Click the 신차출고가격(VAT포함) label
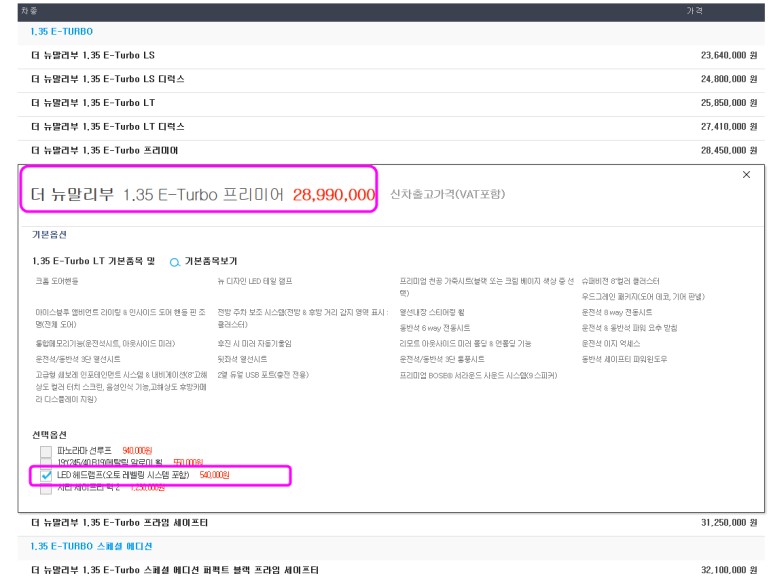The width and height of the screenshot is (773, 580). pyautogui.click(x=448, y=194)
